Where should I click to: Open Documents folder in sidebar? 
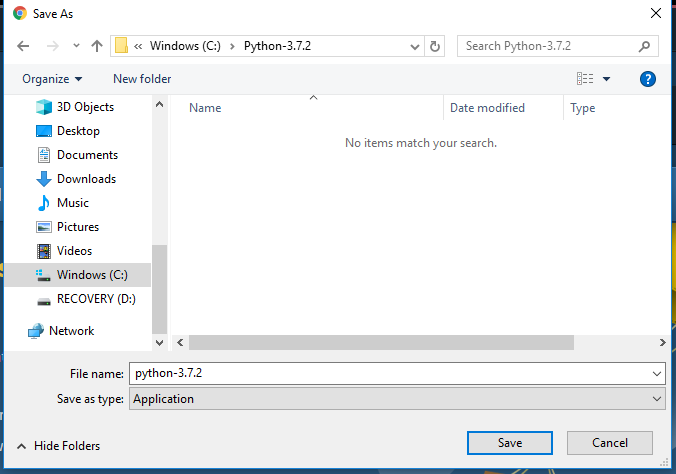(x=87, y=155)
